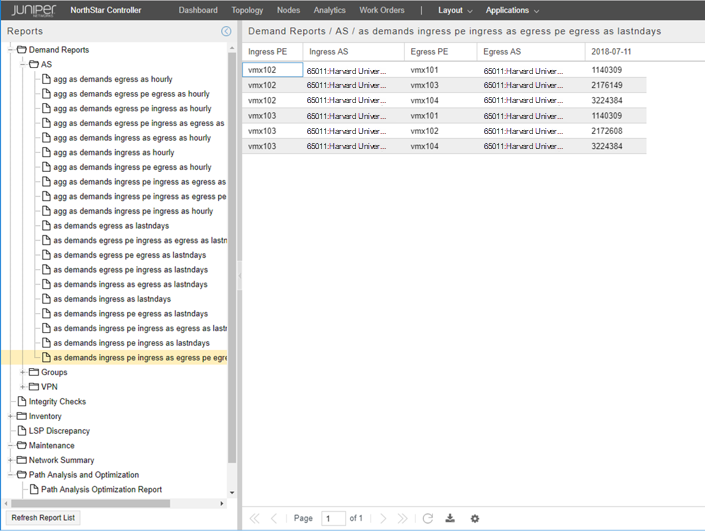
Task: Open the Applications dropdown menu
Action: click(x=512, y=10)
